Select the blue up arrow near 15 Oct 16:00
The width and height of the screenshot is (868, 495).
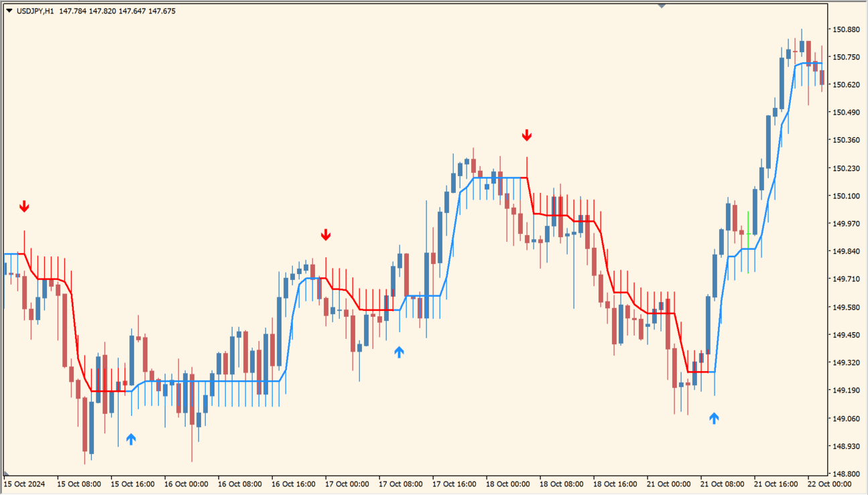coord(131,439)
